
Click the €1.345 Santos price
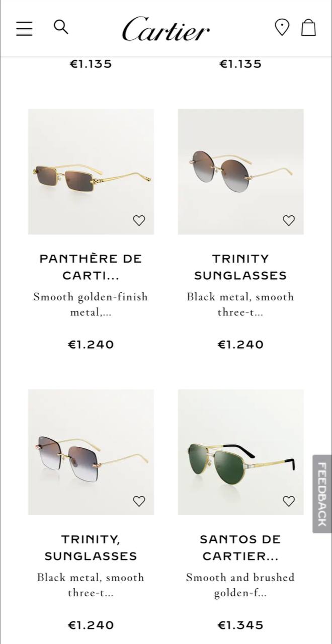tap(240, 625)
